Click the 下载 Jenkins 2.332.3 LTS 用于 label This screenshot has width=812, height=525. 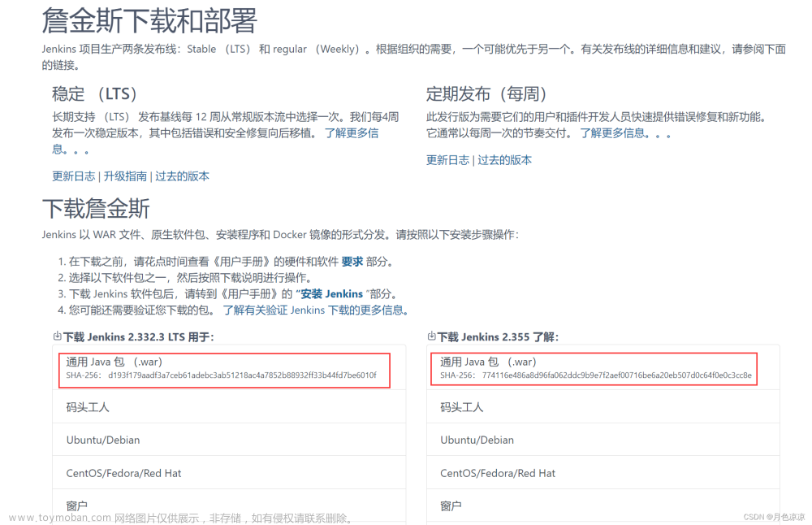pos(138,337)
